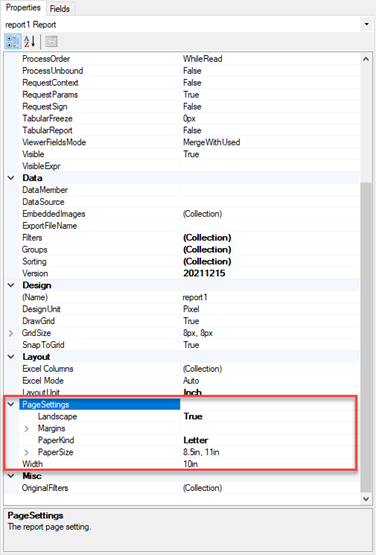Click the 10in Width value

click(x=190, y=464)
